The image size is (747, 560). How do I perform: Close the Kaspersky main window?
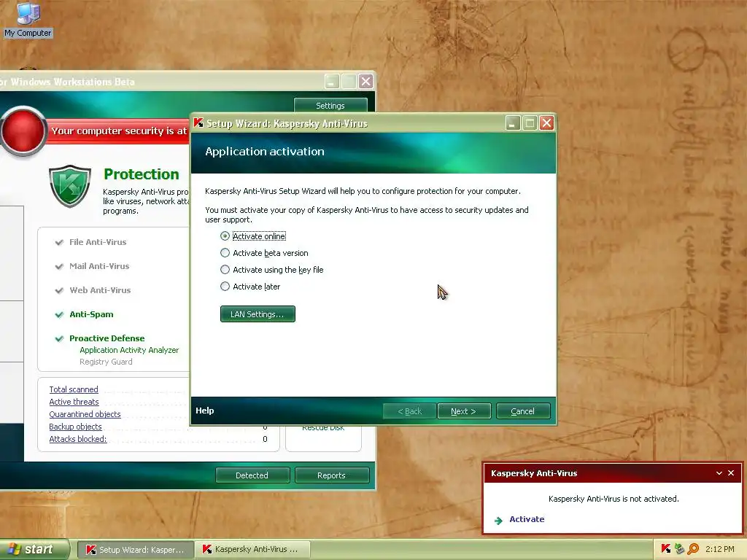pyautogui.click(x=366, y=82)
